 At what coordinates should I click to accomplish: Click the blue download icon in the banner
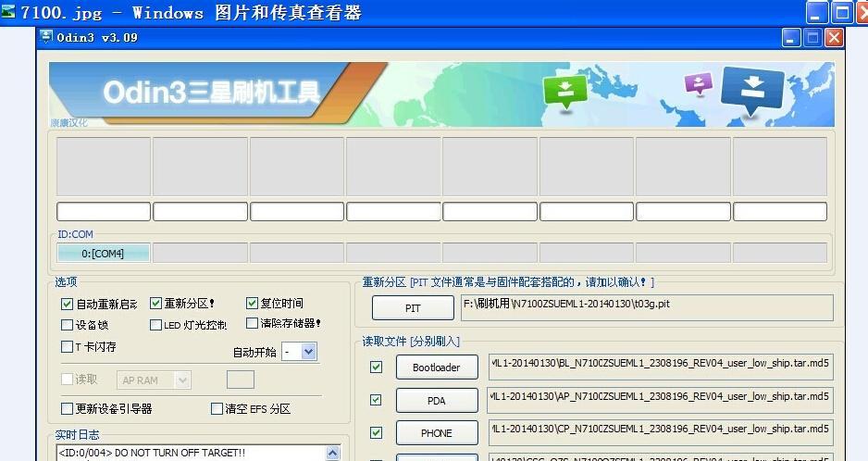(751, 90)
